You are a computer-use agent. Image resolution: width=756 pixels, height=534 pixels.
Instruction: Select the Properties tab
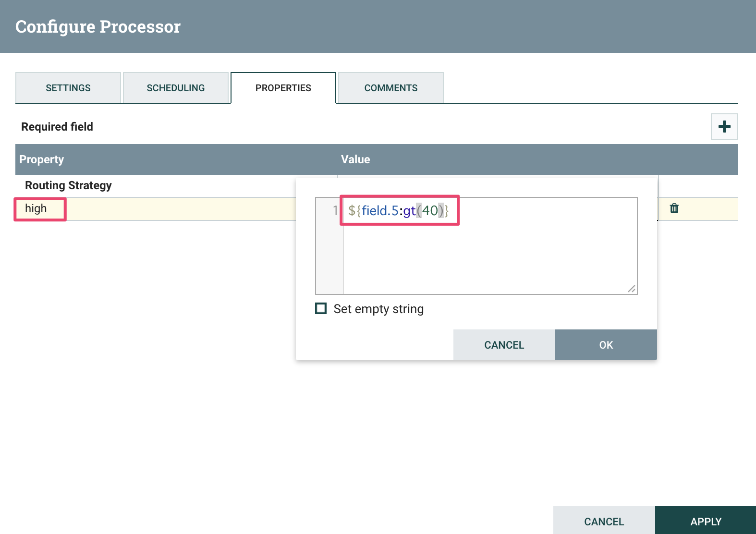283,88
